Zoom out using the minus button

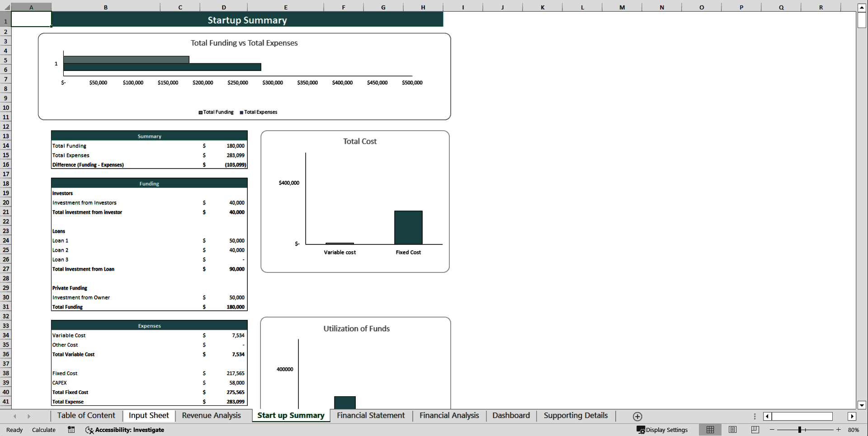point(773,430)
